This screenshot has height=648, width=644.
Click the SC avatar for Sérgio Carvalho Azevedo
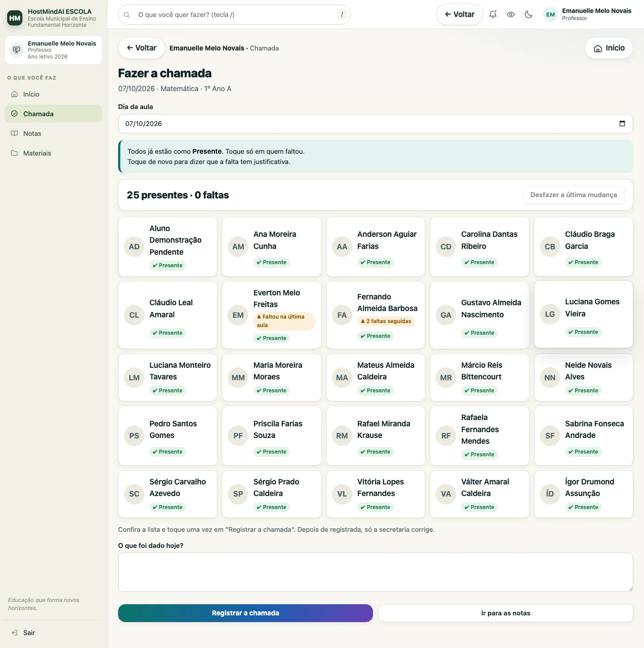pos(134,494)
